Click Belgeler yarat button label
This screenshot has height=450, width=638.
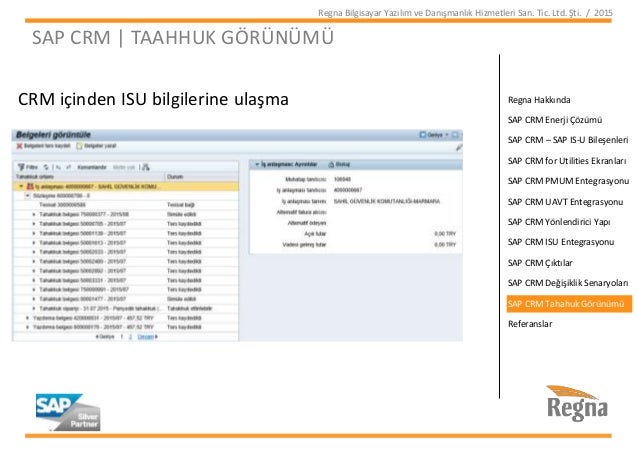pos(100,146)
